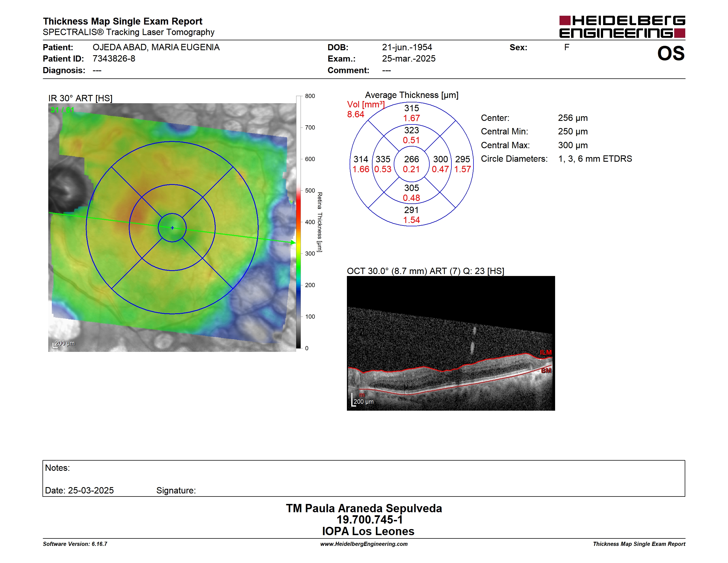Click the Central Min value 250 µm
This screenshot has width=728, height=563.
pos(573,131)
